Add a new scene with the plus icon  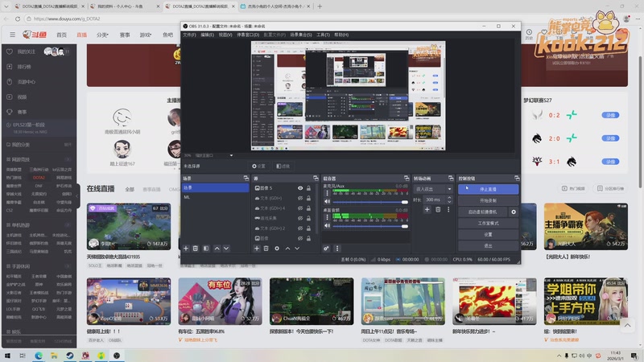pos(186,249)
